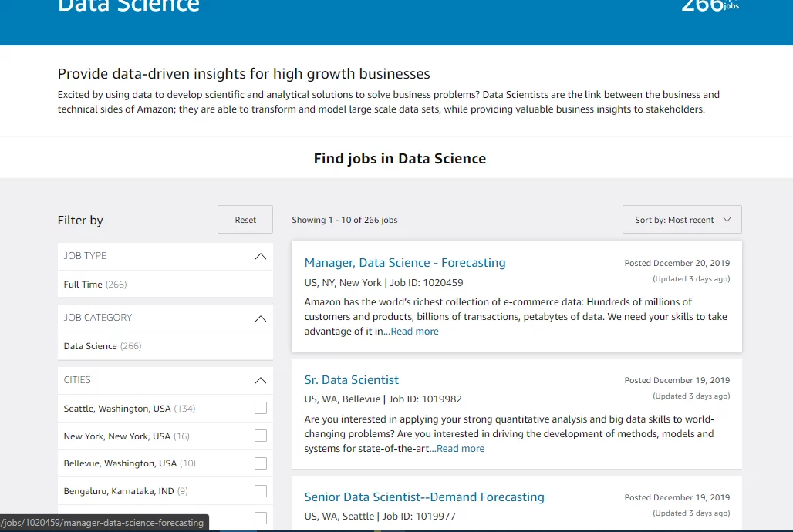Open Manager, Data Science - Forecasting job

pyautogui.click(x=405, y=263)
